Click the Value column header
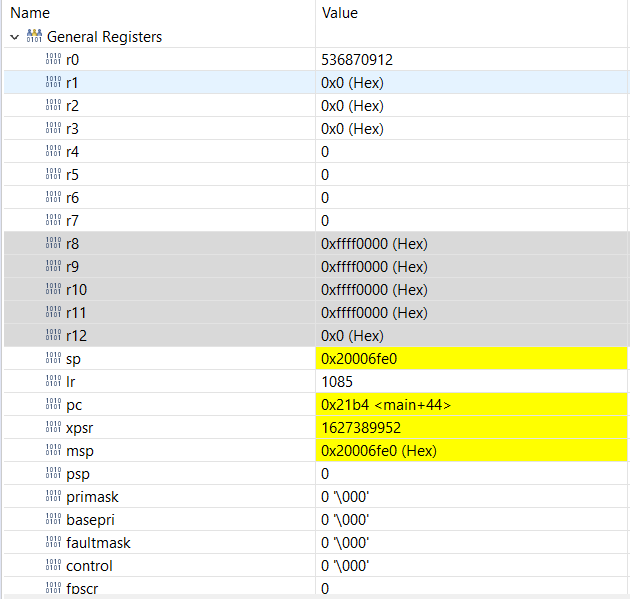This screenshot has height=599, width=630. point(340,13)
